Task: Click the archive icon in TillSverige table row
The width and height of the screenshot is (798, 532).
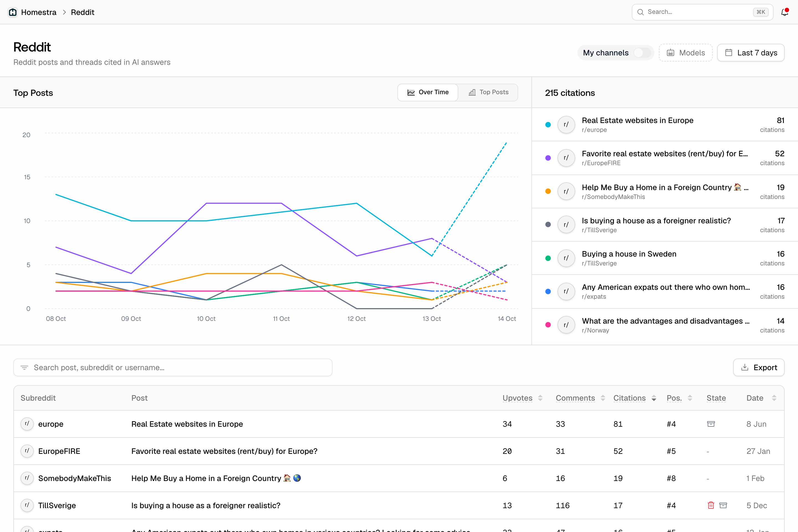Action: pyautogui.click(x=723, y=505)
